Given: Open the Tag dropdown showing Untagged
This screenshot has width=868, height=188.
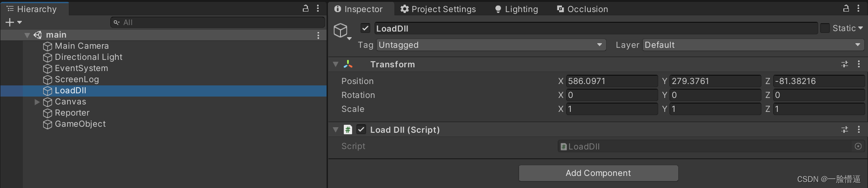Looking at the screenshot, I should click(x=491, y=45).
